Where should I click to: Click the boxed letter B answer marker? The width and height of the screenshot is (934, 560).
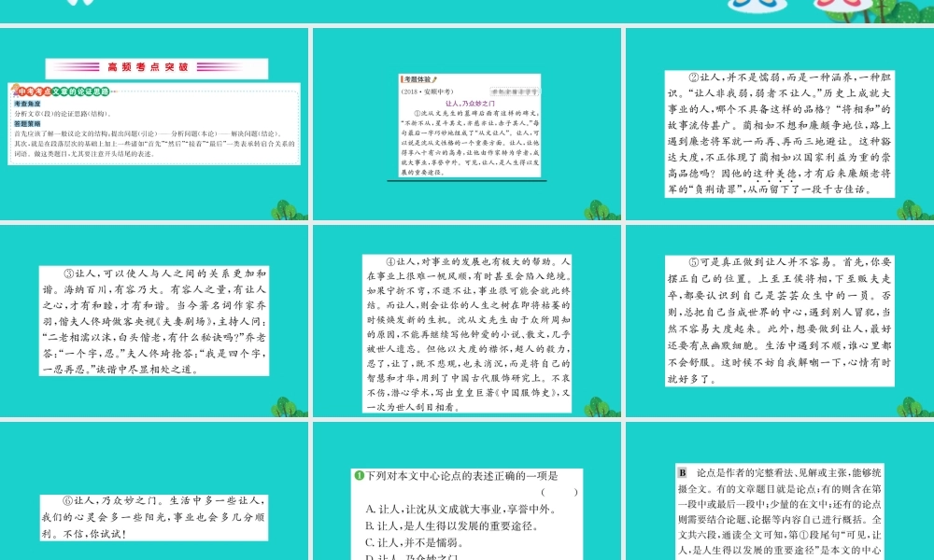683,473
